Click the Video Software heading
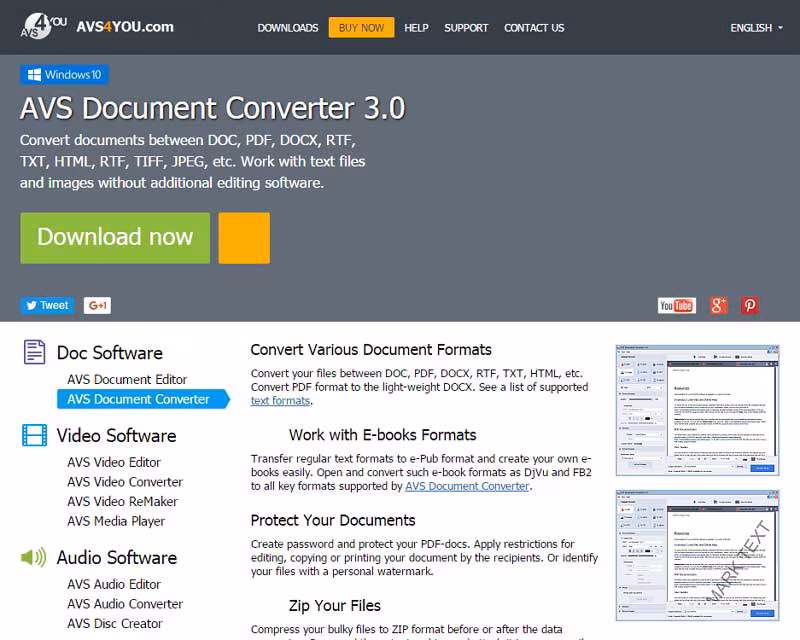The image size is (800, 640). tap(116, 435)
